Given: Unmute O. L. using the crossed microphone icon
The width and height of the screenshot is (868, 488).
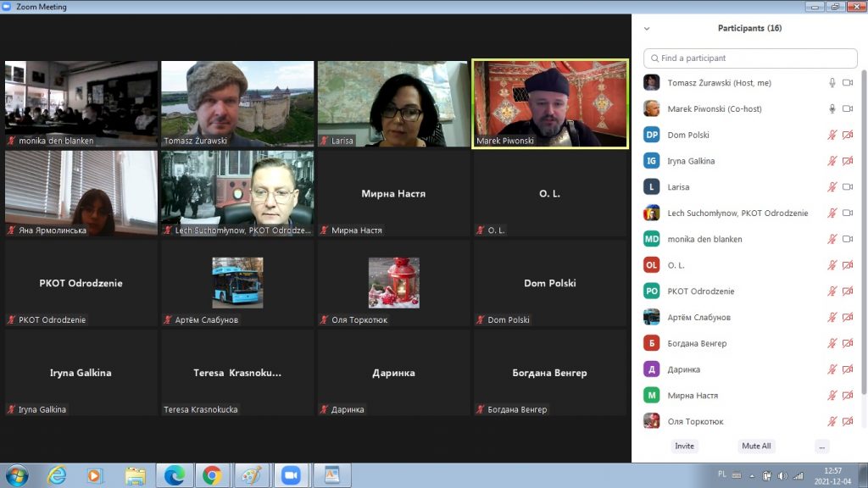Looking at the screenshot, I should [832, 265].
